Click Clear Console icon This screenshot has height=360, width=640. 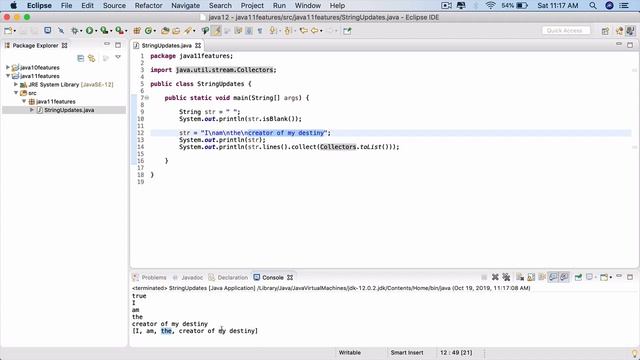(520, 277)
